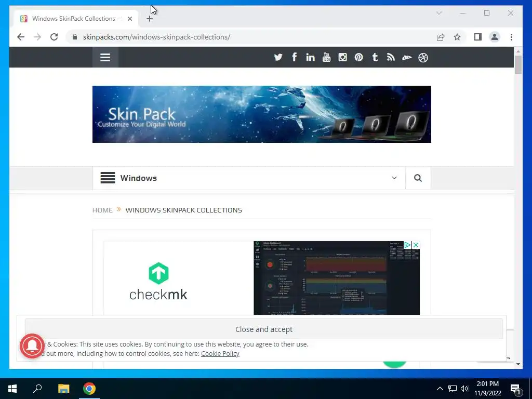Open the Tumblr social icon

tap(375, 57)
